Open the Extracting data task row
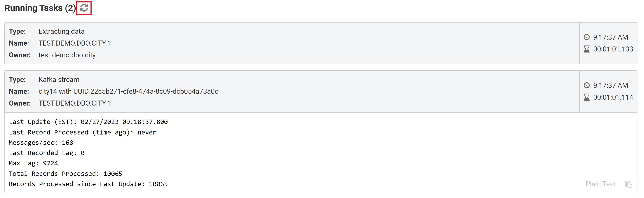 [292, 43]
